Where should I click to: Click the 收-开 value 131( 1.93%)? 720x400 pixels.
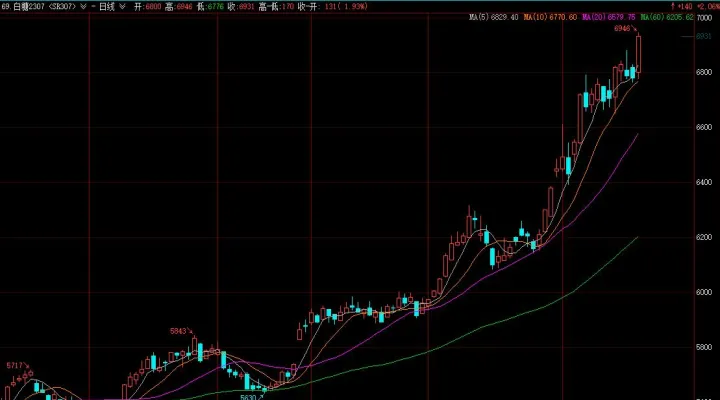point(345,6)
